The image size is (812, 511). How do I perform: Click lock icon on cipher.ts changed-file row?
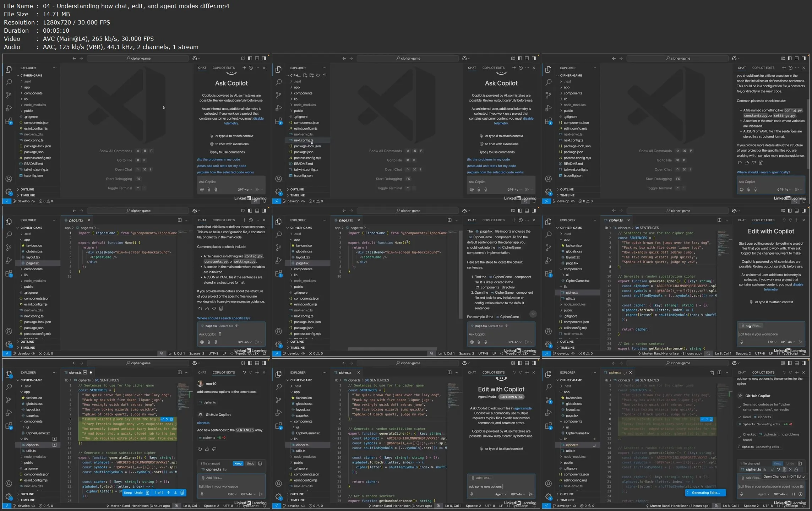796,469
